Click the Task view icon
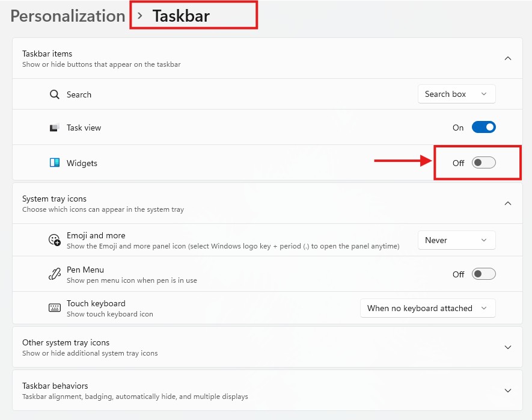Image resolution: width=532 pixels, height=420 pixels. point(55,128)
